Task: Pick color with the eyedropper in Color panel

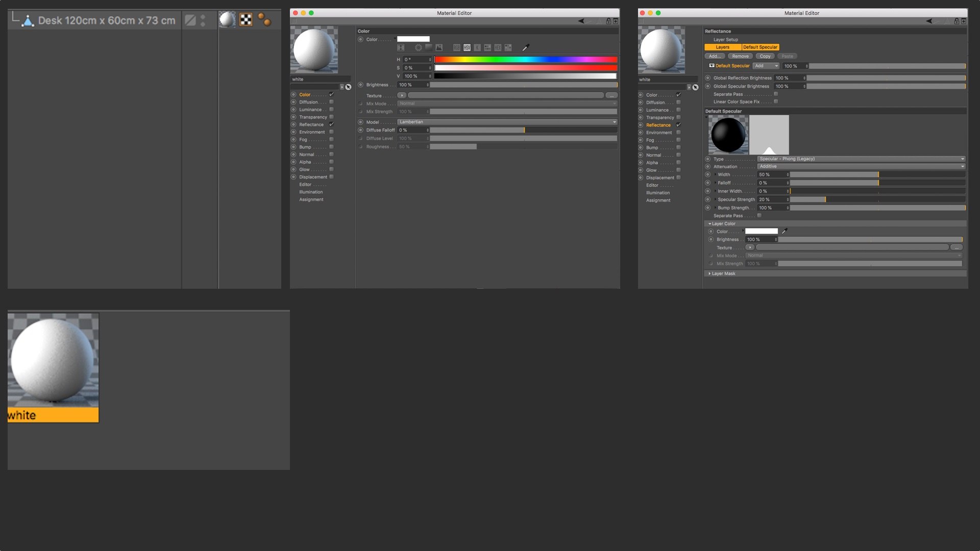Action: (x=525, y=47)
